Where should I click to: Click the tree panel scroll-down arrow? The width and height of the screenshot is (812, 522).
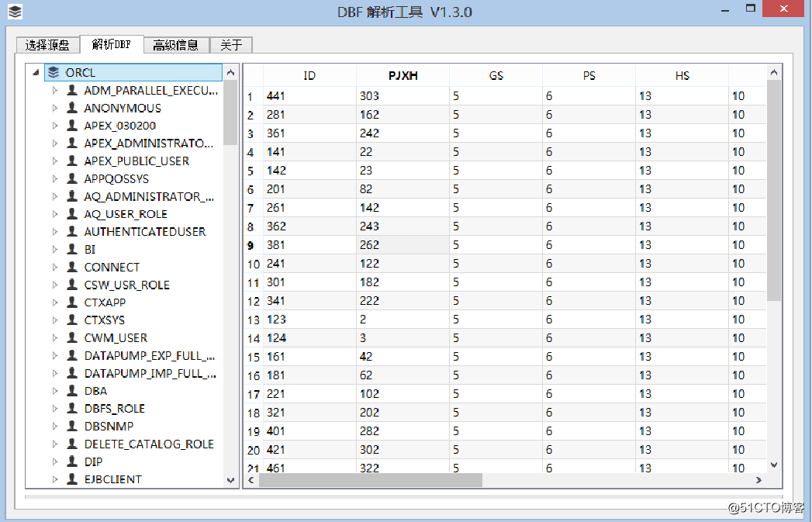click(231, 480)
